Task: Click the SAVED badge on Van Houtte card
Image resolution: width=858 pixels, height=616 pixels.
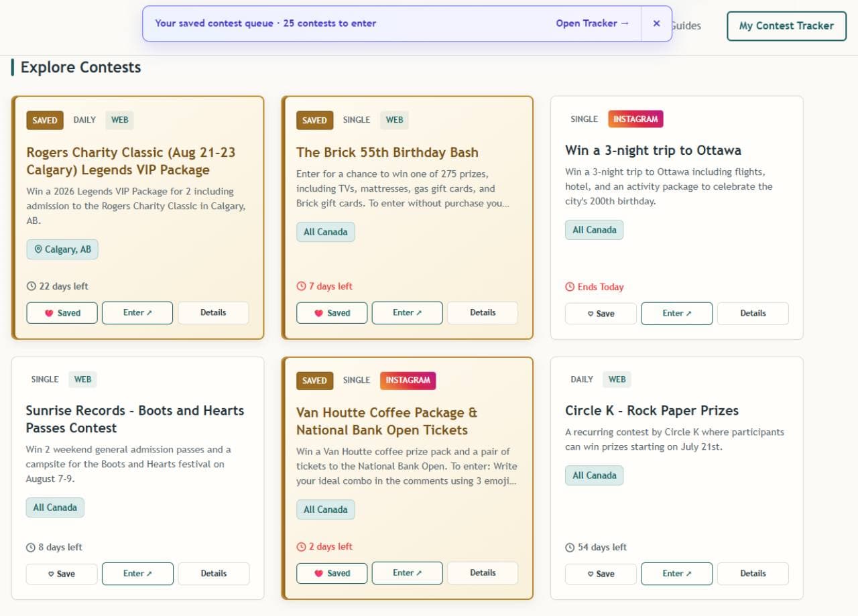Action: click(314, 381)
